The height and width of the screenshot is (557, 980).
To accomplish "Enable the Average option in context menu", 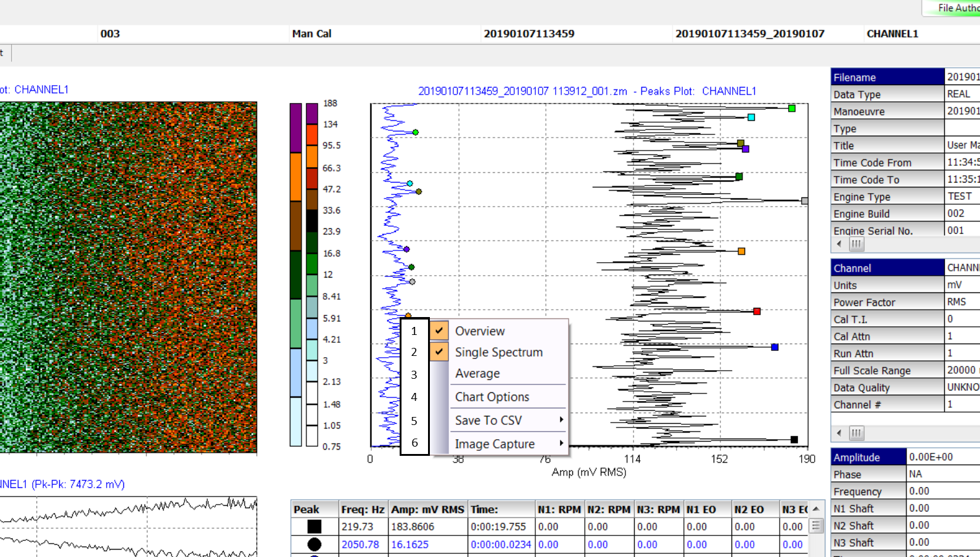I will point(477,374).
